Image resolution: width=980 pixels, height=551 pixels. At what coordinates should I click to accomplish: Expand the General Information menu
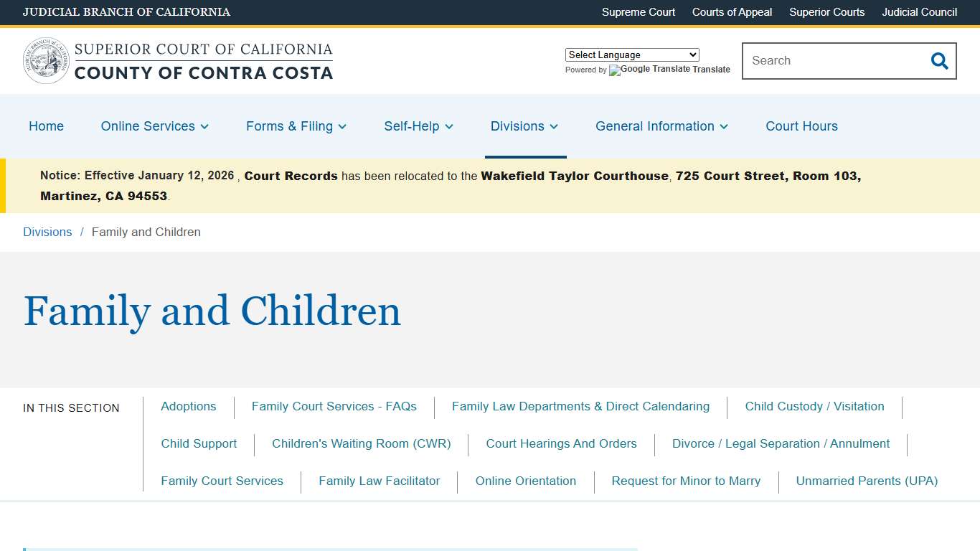[x=661, y=126]
